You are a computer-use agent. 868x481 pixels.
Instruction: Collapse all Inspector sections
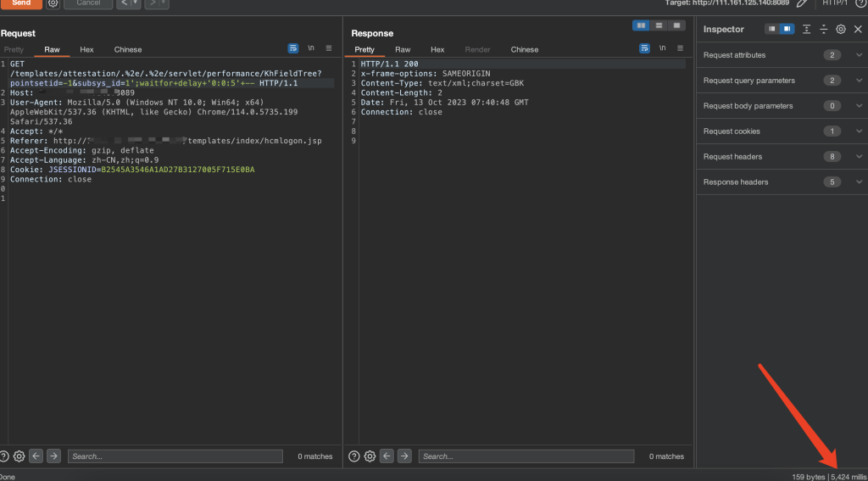click(x=824, y=29)
